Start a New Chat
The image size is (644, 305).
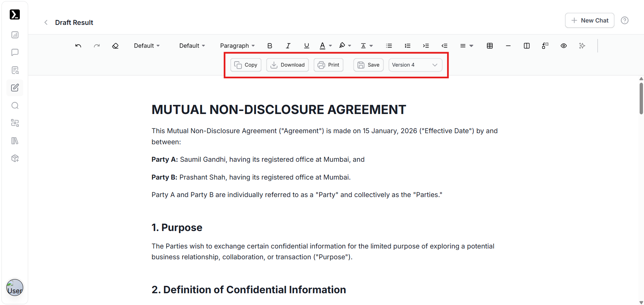(590, 21)
